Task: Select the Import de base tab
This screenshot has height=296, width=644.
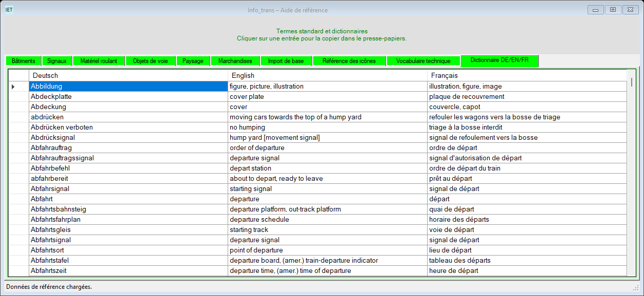Action: [286, 61]
